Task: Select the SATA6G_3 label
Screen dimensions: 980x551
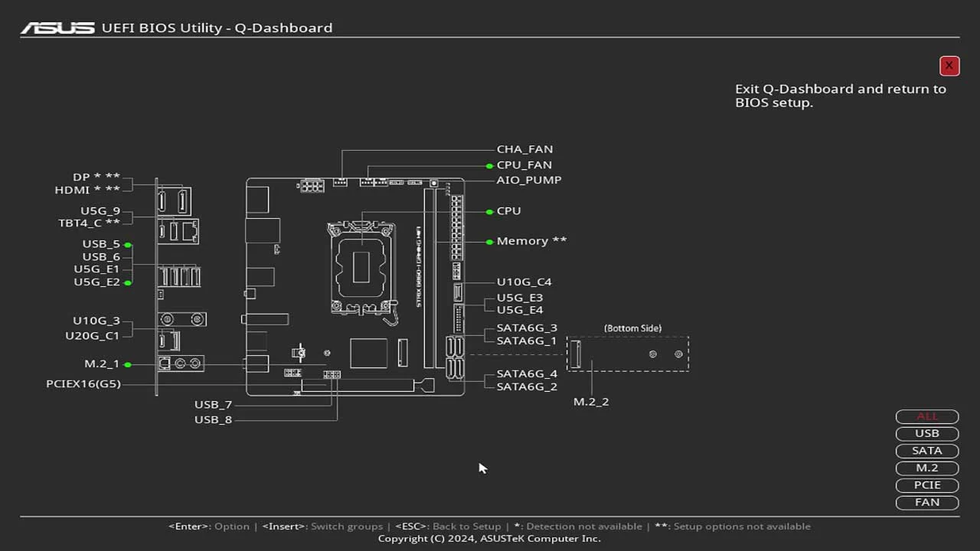Action: 527,328
